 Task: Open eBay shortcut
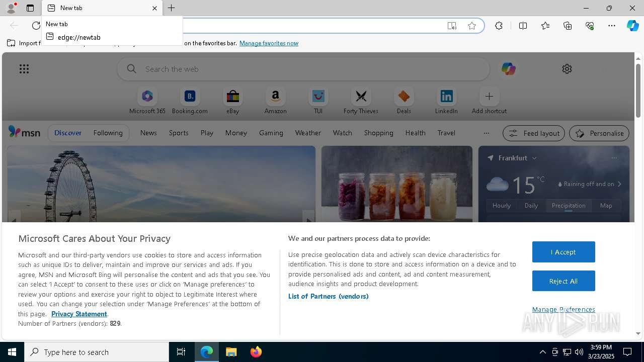(232, 101)
